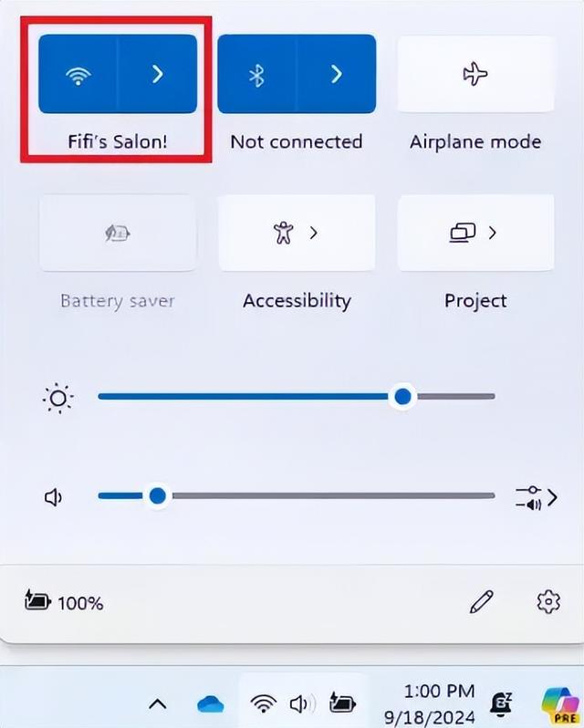Launch Copilot preview from the taskbar
The height and width of the screenshot is (728, 584).
pos(564,704)
